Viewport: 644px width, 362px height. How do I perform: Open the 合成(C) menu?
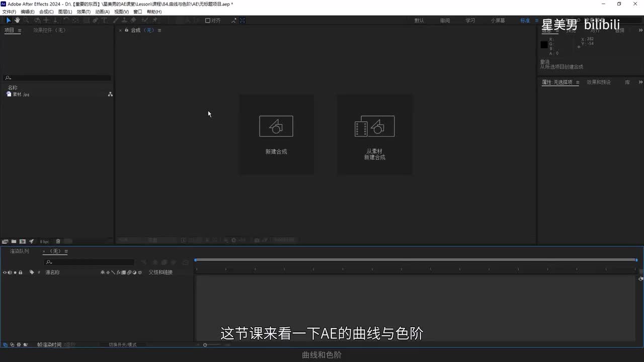46,12
